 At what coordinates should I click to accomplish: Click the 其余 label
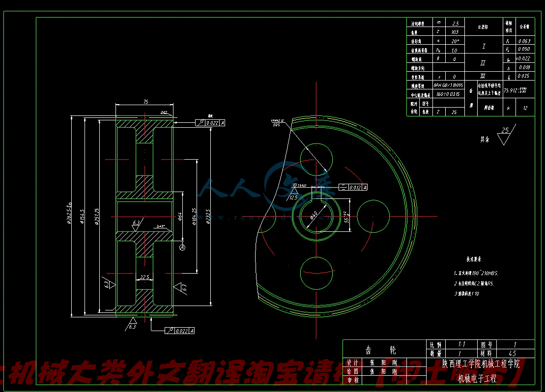coord(485,139)
